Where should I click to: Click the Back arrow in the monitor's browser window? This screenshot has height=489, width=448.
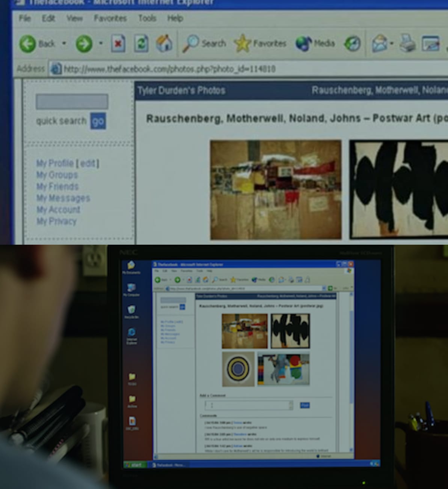158,280
